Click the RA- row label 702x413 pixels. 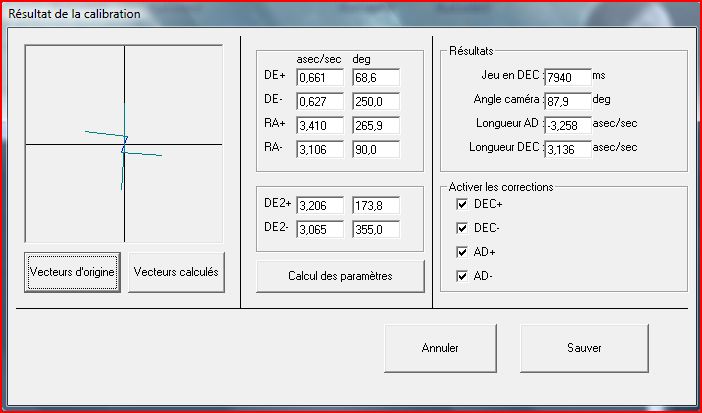click(x=273, y=147)
